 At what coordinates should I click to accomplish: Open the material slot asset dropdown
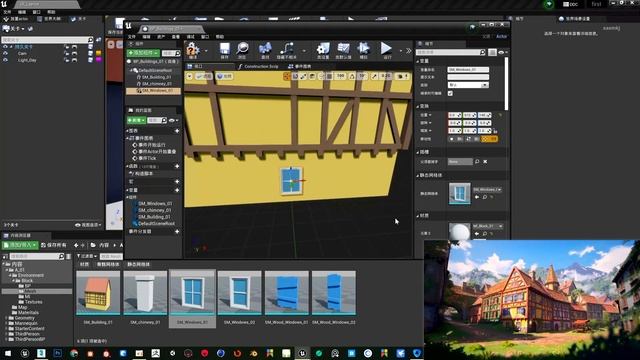coord(487,226)
